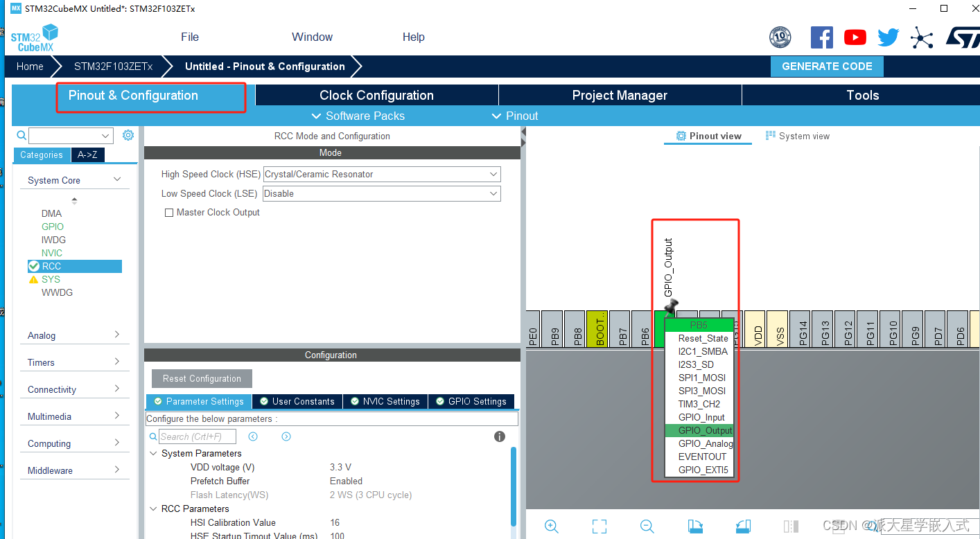Expand the Computing category
The image size is (980, 539).
click(x=117, y=443)
